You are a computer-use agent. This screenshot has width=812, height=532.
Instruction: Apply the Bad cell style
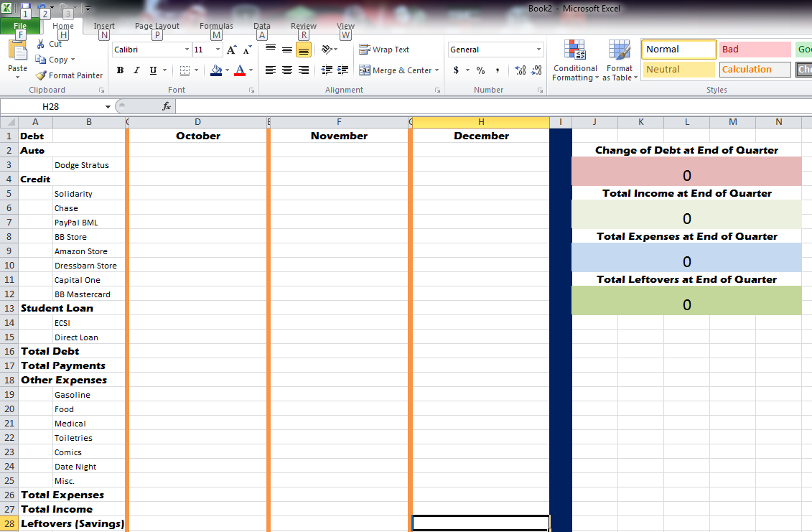tap(755, 50)
